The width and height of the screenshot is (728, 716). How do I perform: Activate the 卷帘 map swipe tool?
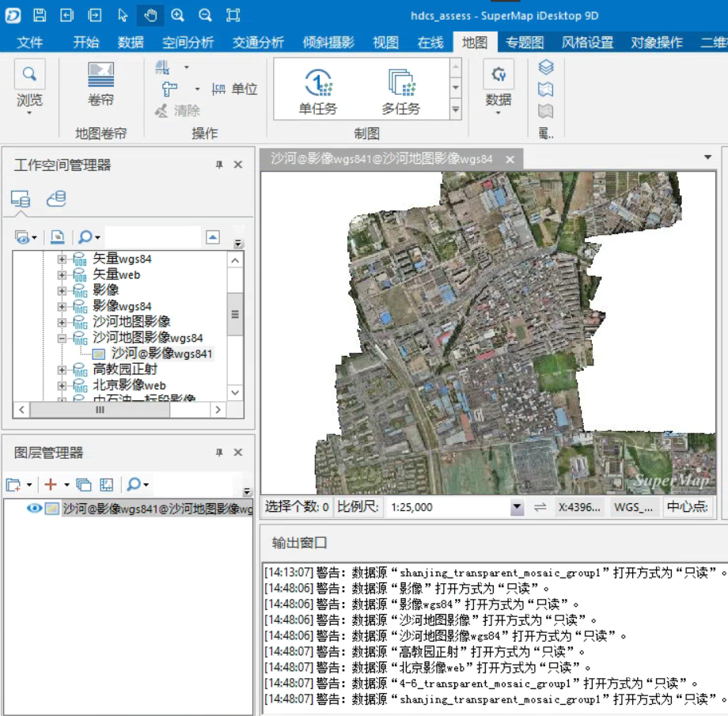(x=100, y=85)
